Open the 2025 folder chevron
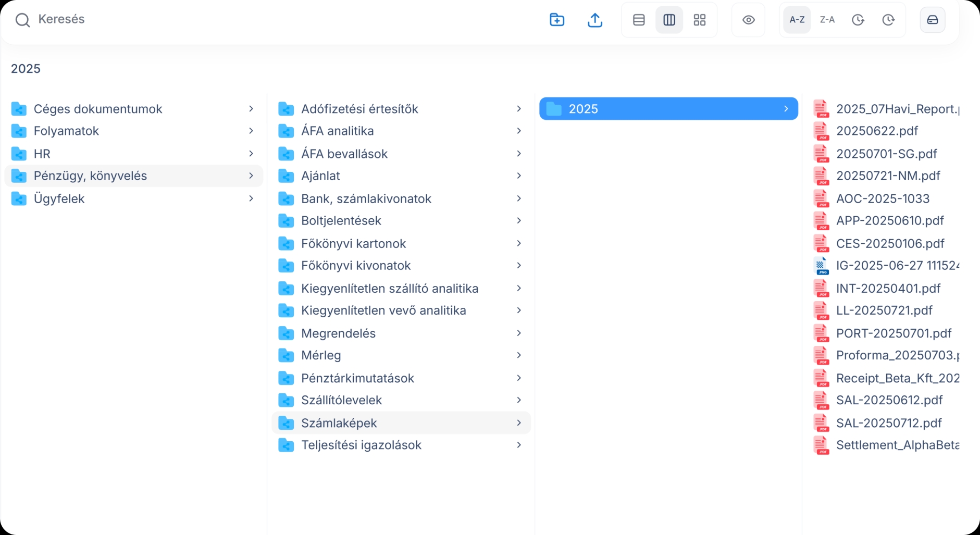The image size is (980, 535). [x=786, y=108]
